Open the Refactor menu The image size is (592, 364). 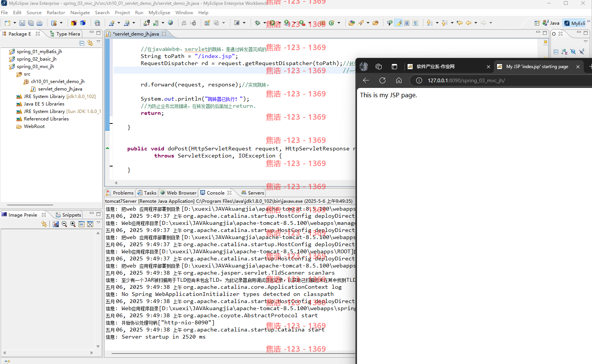point(56,13)
